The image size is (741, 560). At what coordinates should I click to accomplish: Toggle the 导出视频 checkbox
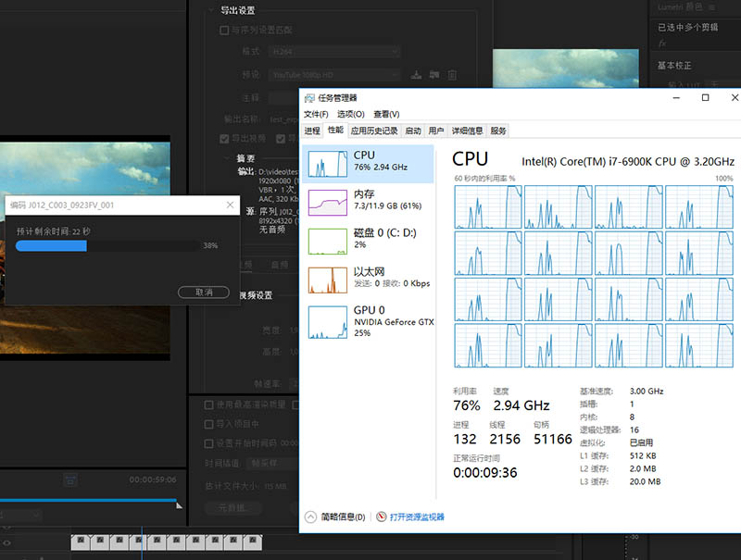click(224, 138)
